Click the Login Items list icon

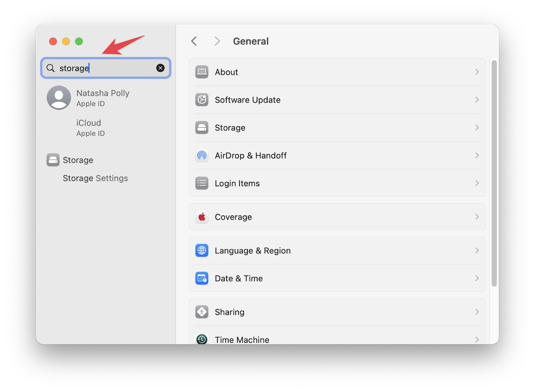click(202, 183)
